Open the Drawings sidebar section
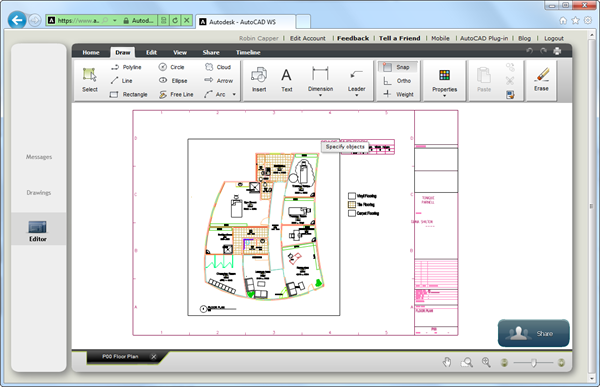Viewport: 600px width, 387px height. pyautogui.click(x=39, y=193)
